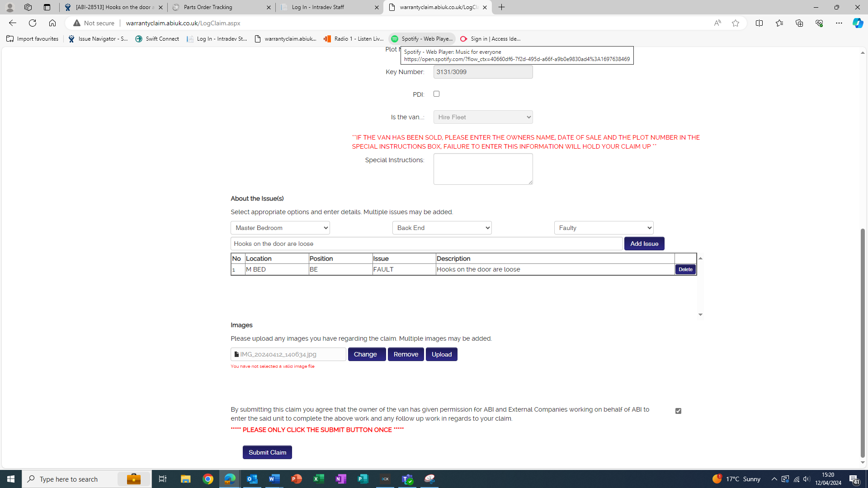Switch to Parts Order Tracking tab

click(221, 7)
